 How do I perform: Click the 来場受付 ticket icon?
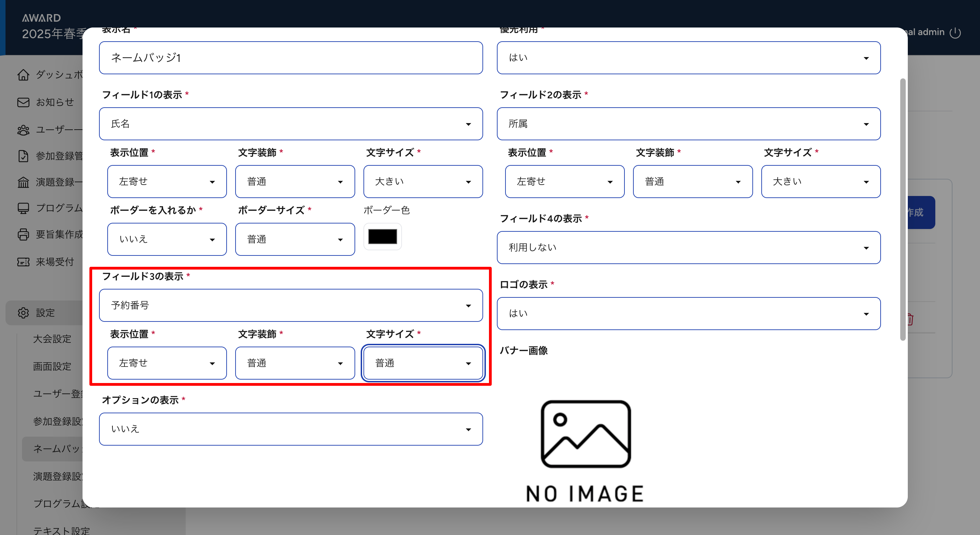click(x=23, y=262)
